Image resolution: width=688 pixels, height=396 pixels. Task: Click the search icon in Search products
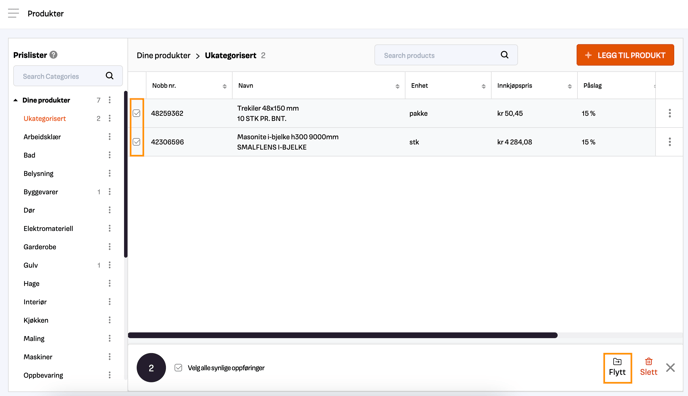(x=505, y=55)
